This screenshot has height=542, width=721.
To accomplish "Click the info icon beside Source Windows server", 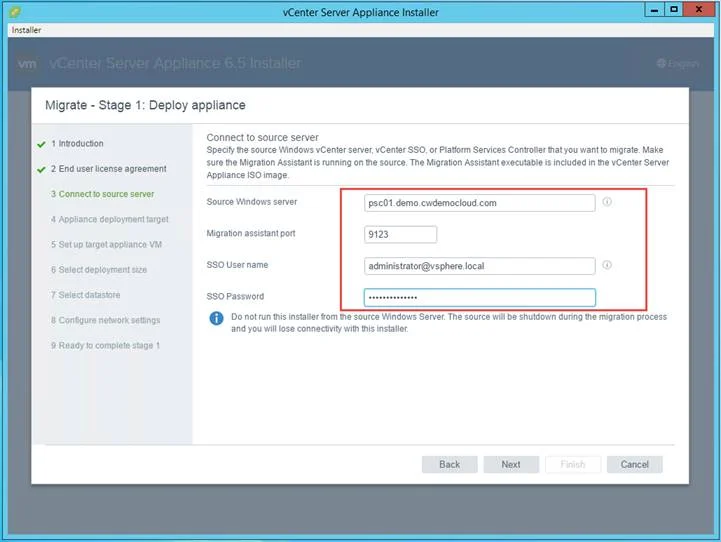I will (x=607, y=202).
